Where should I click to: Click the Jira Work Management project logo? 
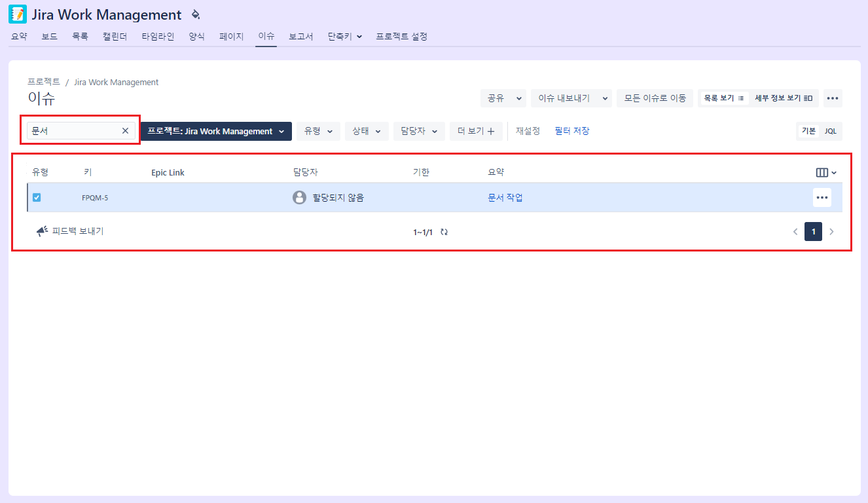(x=18, y=14)
